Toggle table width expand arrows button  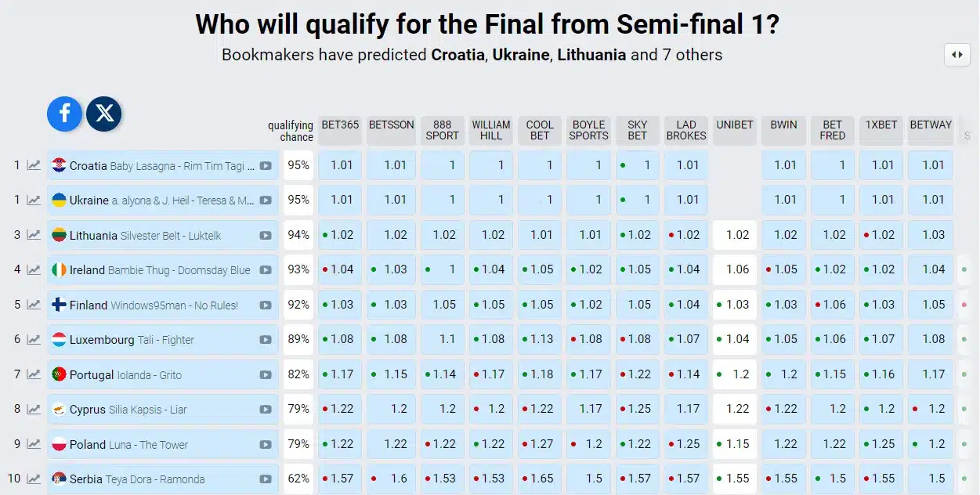click(957, 55)
